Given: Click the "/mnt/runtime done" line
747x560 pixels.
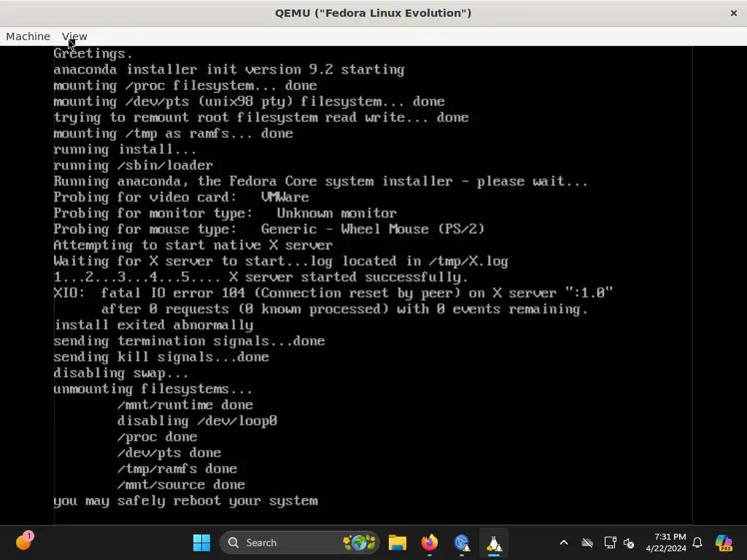Looking at the screenshot, I should (185, 405).
